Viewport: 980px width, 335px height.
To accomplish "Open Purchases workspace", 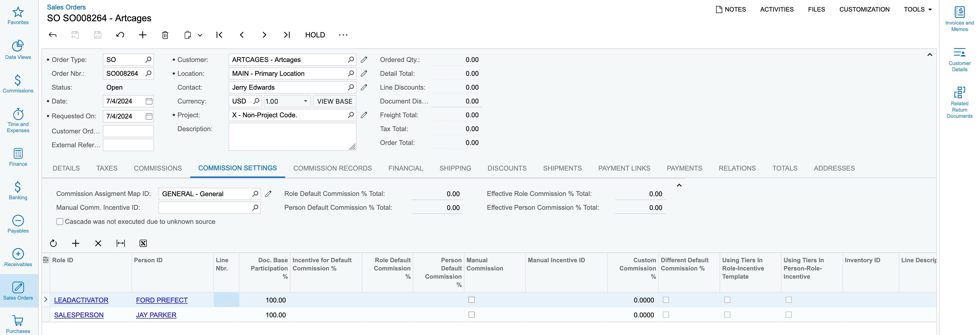I will [18, 325].
